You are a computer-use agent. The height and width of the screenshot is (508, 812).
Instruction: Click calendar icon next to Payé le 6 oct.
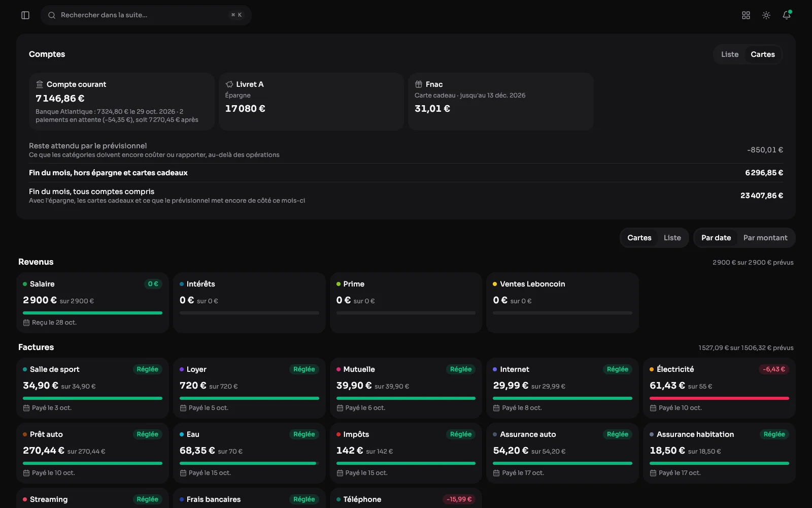coord(340,408)
